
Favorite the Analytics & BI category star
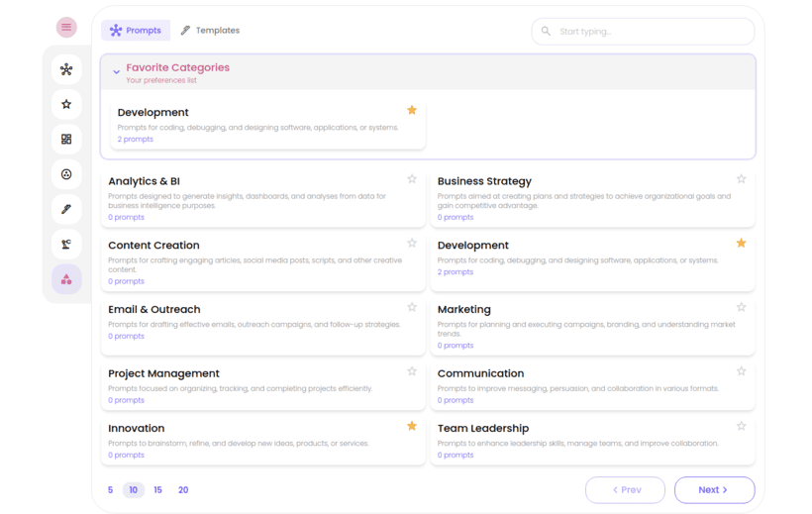point(412,179)
